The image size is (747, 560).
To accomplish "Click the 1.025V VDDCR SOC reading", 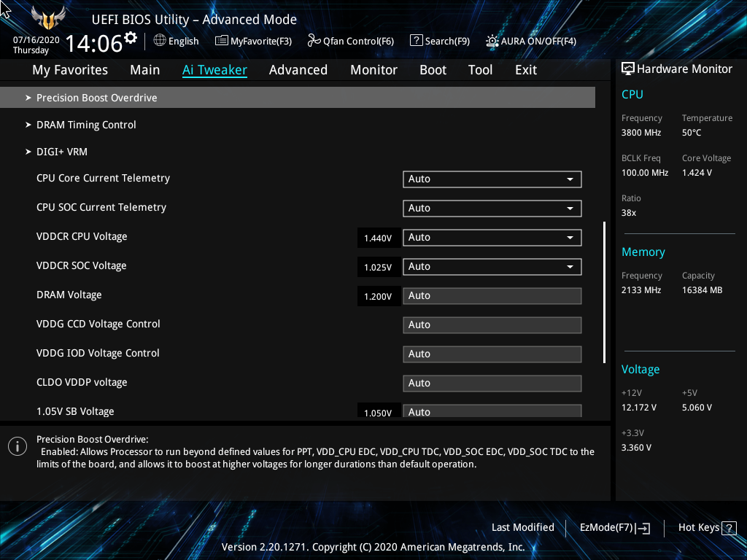I will click(x=379, y=267).
